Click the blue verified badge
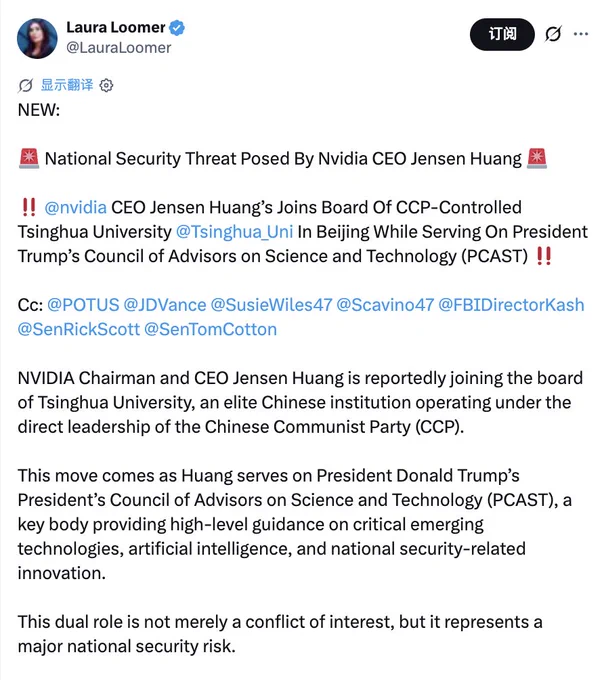The height and width of the screenshot is (680, 604). click(177, 28)
